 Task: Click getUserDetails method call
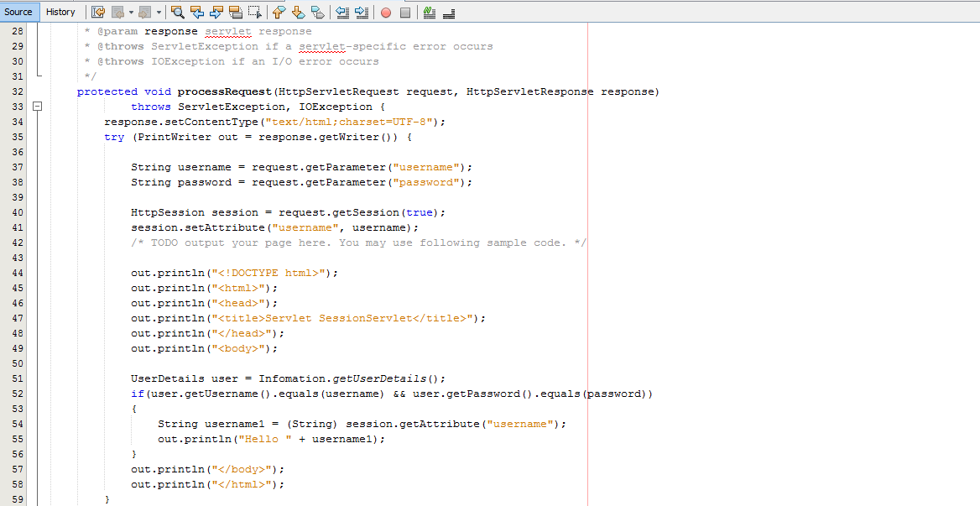379,378
